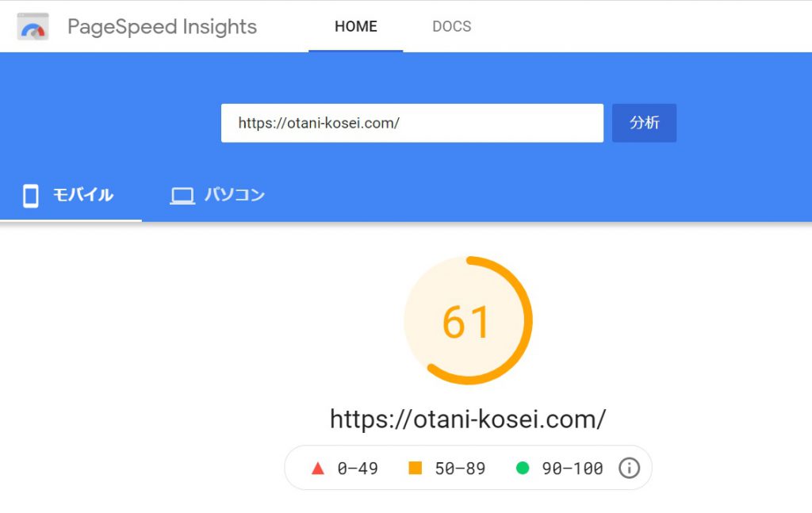
Task: Click the green circle legend icon
Action: click(x=522, y=469)
